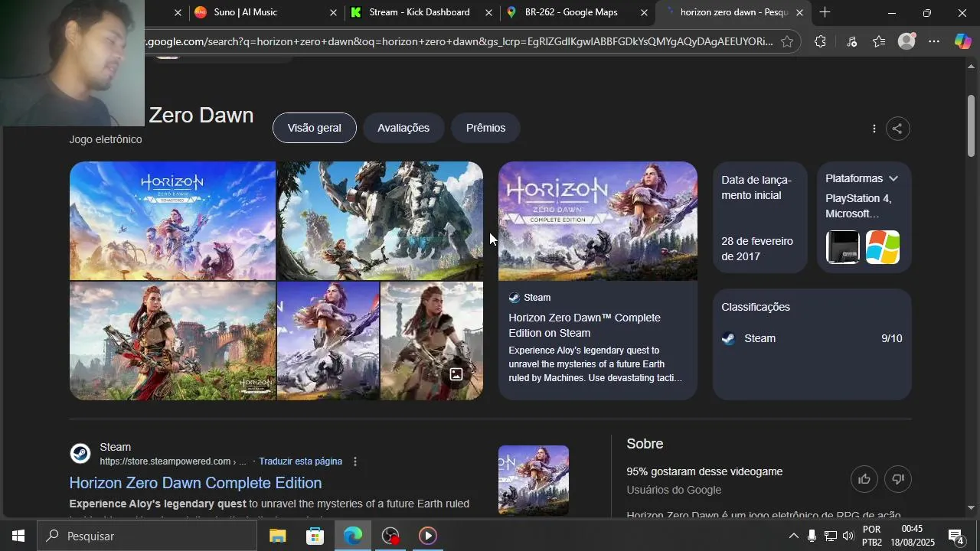The width and height of the screenshot is (980, 551).
Task: Dislike the game with thumbs down button
Action: pos(898,479)
